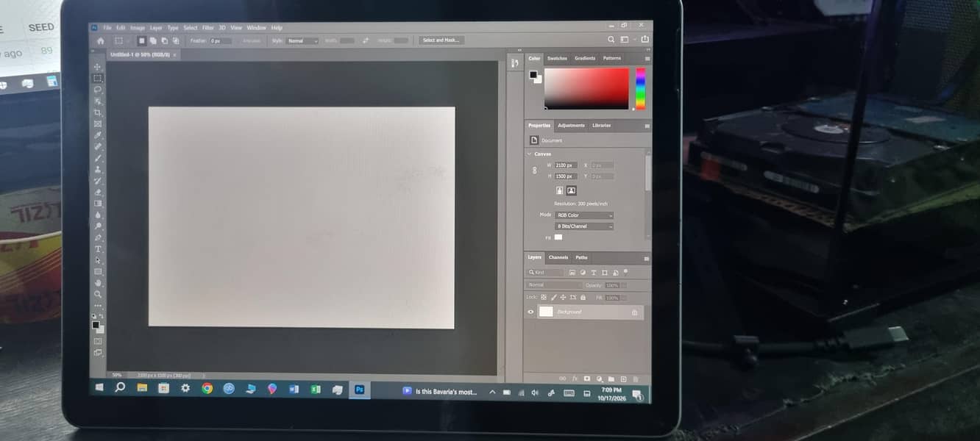Screen dimensions: 980x441
Task: Toggle Add to Selection mode
Action: point(153,40)
